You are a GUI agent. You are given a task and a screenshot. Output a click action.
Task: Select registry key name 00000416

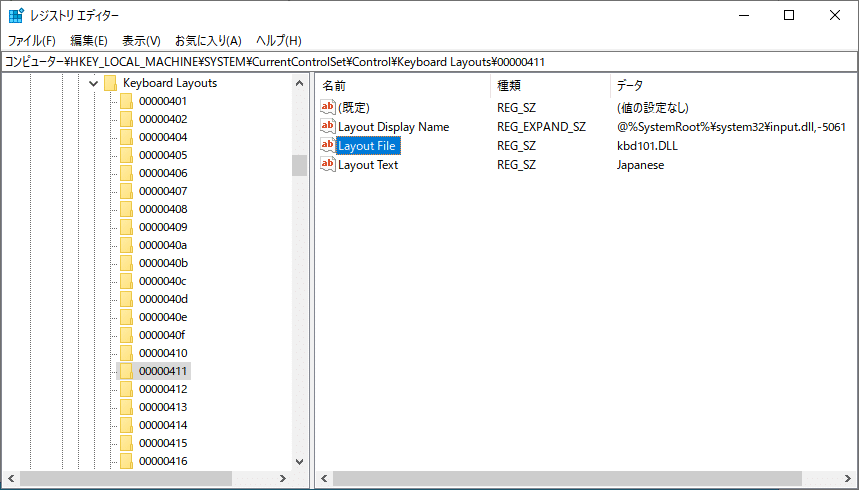[163, 461]
